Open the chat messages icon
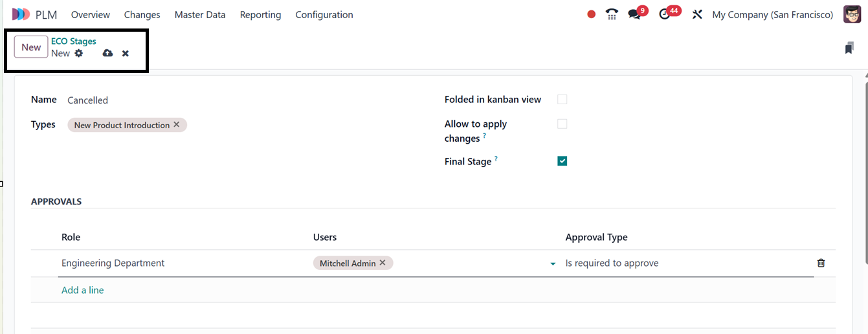This screenshot has width=868, height=334. pos(634,14)
